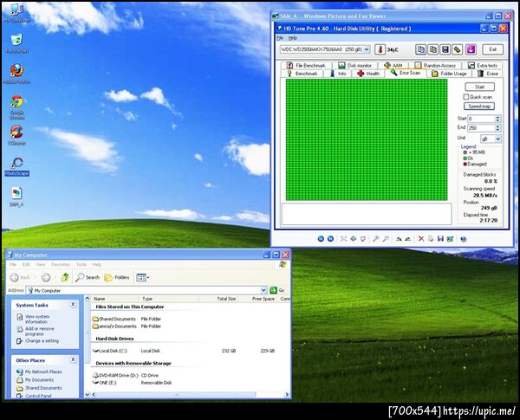The image size is (520, 420).
Task: Click Actual Size icon in Picture Viewer
Action: [354, 239]
